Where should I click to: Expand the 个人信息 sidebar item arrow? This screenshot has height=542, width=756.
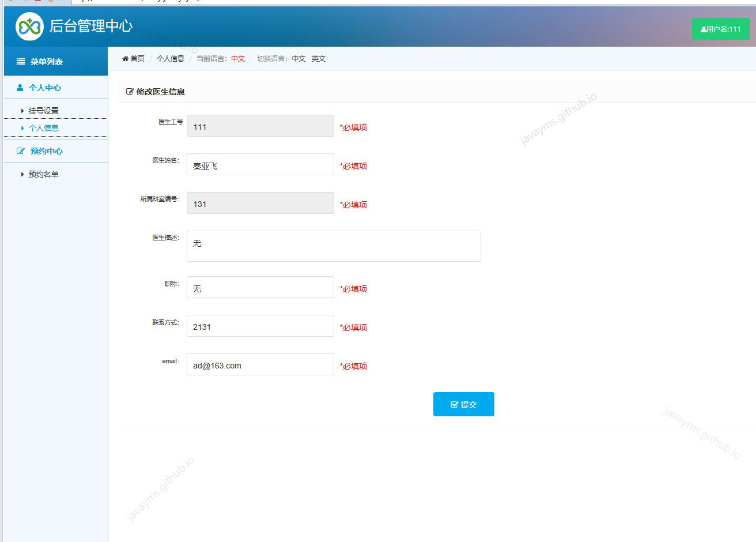click(22, 127)
